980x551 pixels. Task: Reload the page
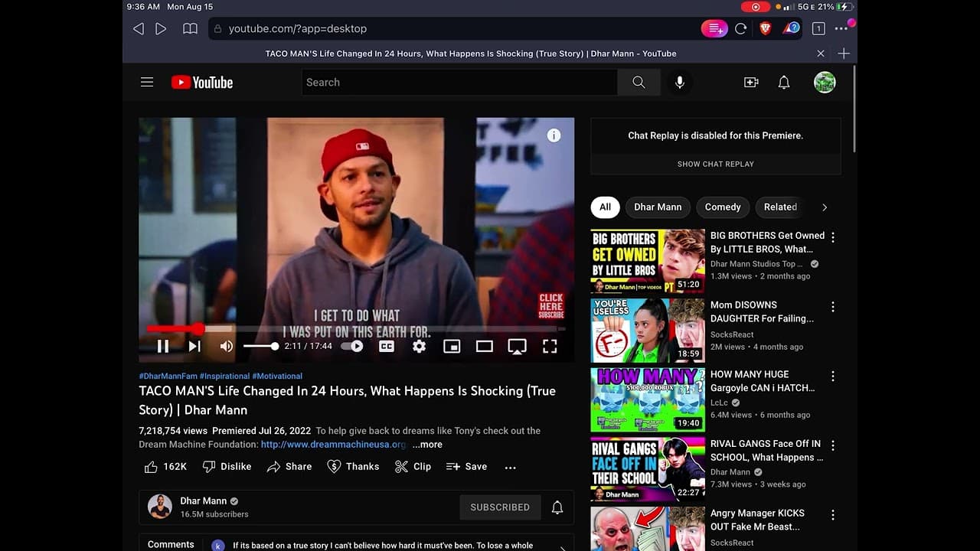740,28
